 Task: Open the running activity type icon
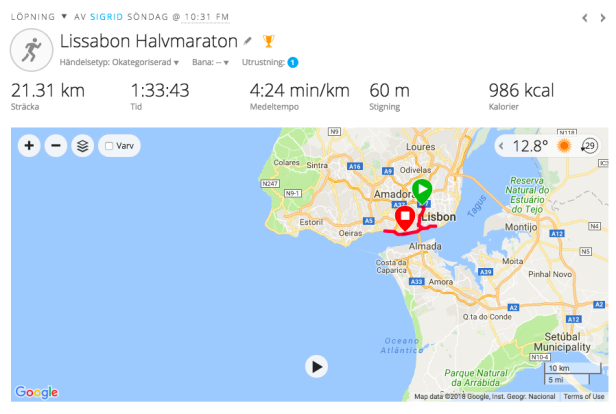click(x=31, y=50)
